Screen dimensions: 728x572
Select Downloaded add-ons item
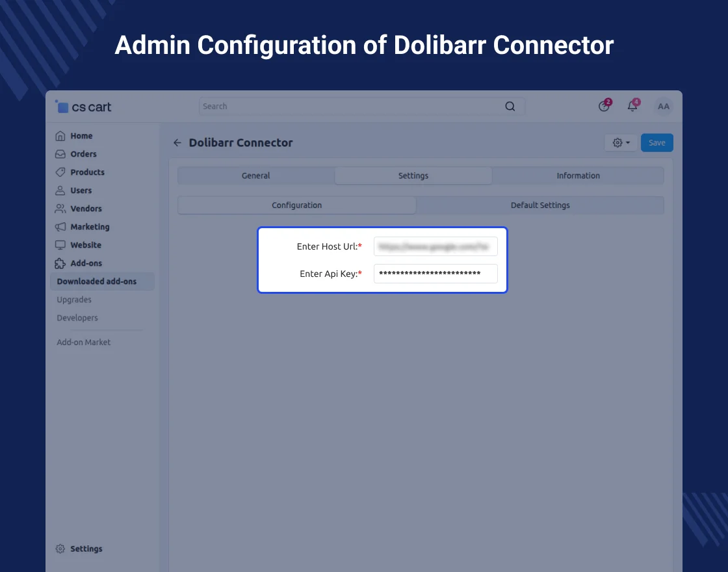pos(102,281)
